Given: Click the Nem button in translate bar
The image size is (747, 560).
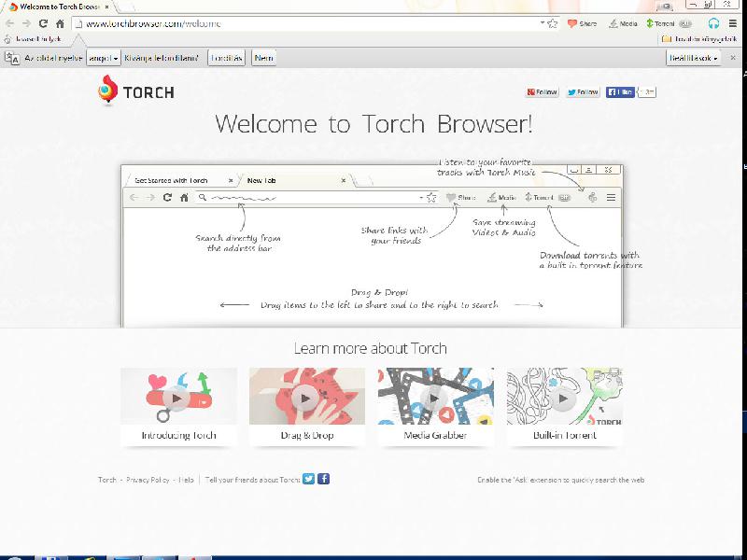Looking at the screenshot, I should 263,58.
